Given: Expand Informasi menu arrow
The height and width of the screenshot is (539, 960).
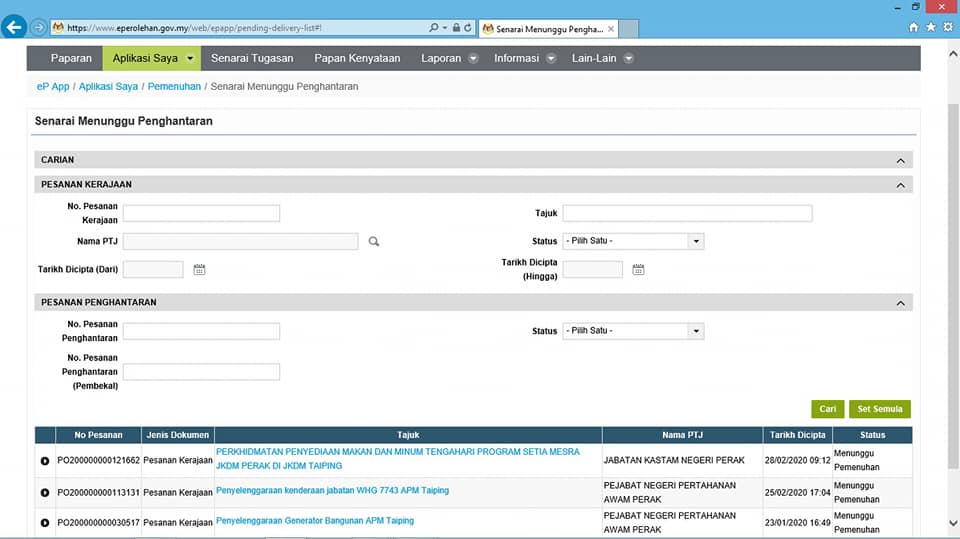Looking at the screenshot, I should click(551, 58).
